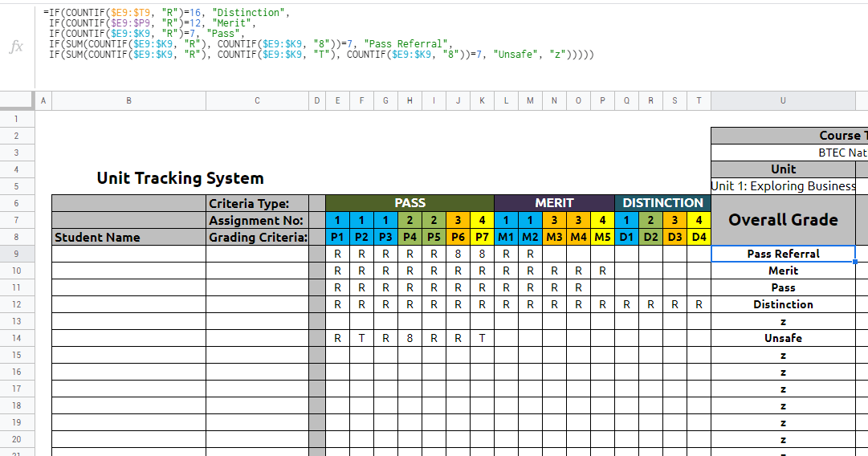
Task: Select column K header
Action: point(482,100)
